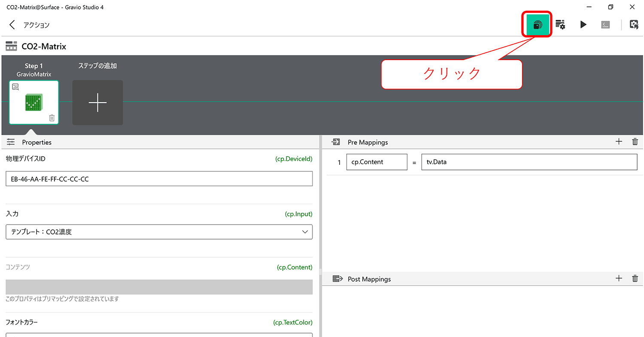
Task: Add a Pre Mapping with the plus icon
Action: [619, 142]
